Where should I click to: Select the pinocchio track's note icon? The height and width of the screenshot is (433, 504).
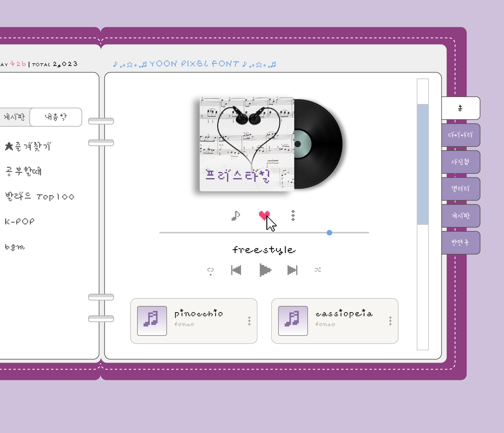(152, 320)
